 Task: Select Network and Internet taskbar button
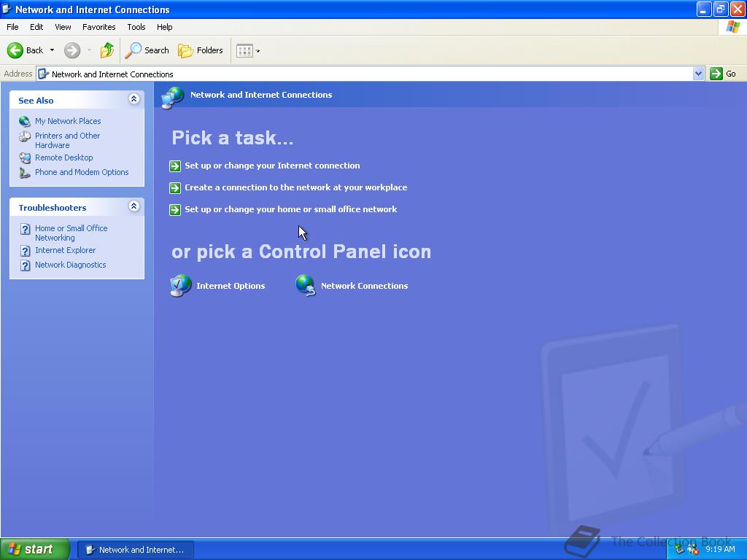[x=135, y=550]
